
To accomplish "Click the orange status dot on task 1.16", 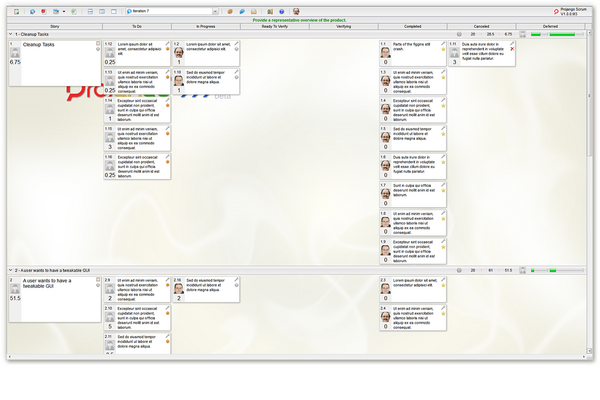I will 168,162.
